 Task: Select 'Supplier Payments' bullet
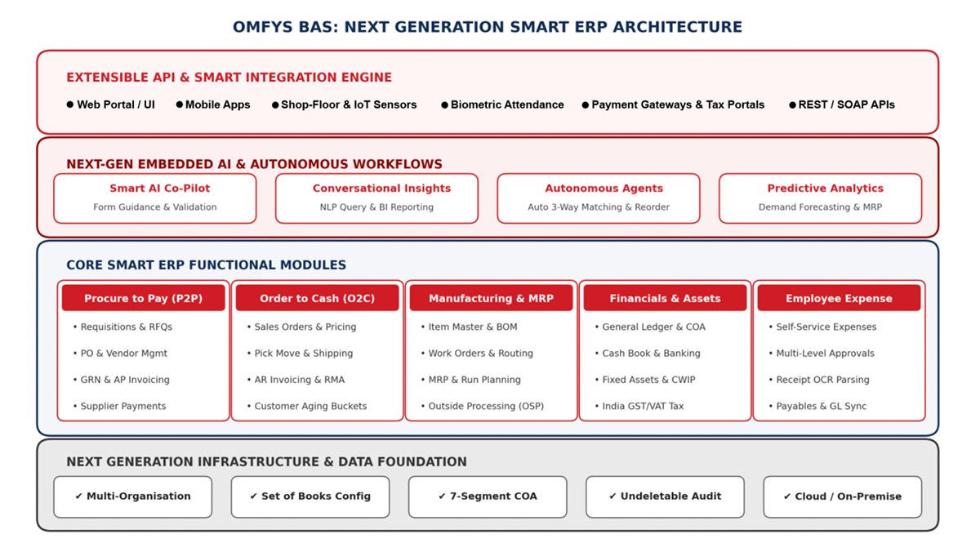coord(119,406)
